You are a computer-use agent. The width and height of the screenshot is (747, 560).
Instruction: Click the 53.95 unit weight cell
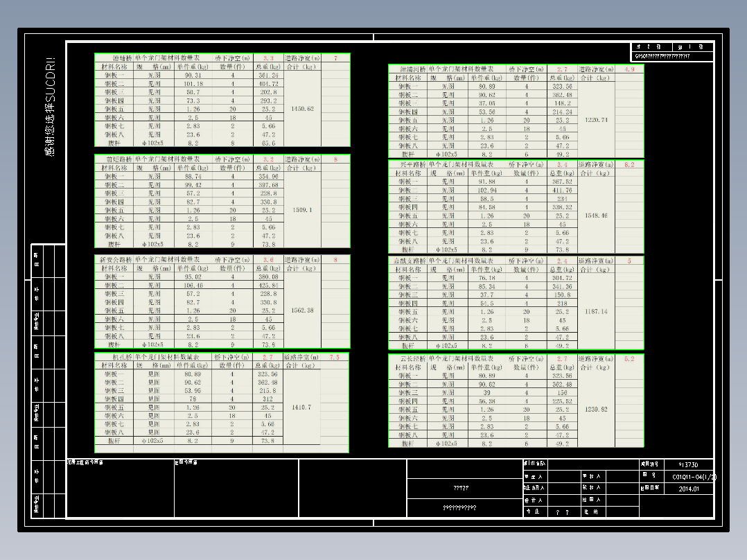[x=193, y=391]
